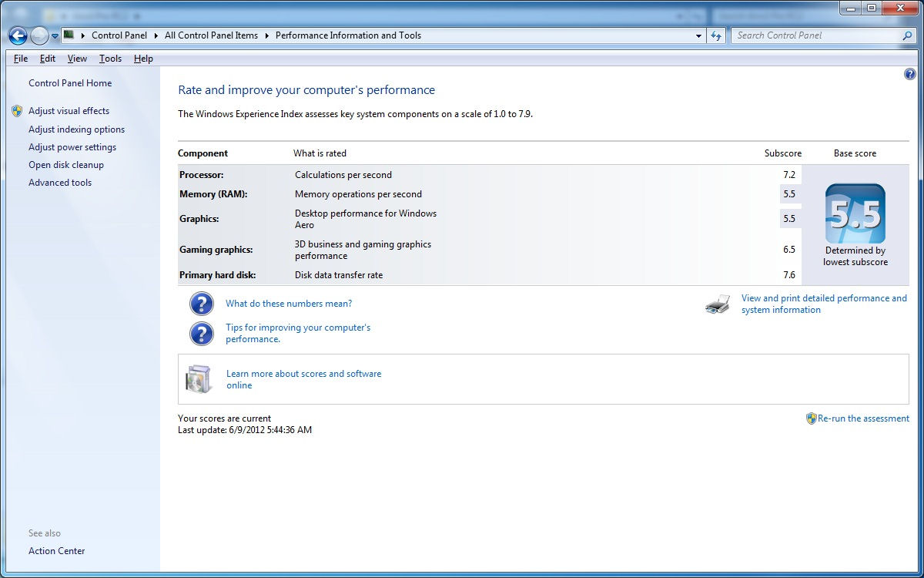Click the printer icon
The width and height of the screenshot is (924, 578).
pos(717,304)
